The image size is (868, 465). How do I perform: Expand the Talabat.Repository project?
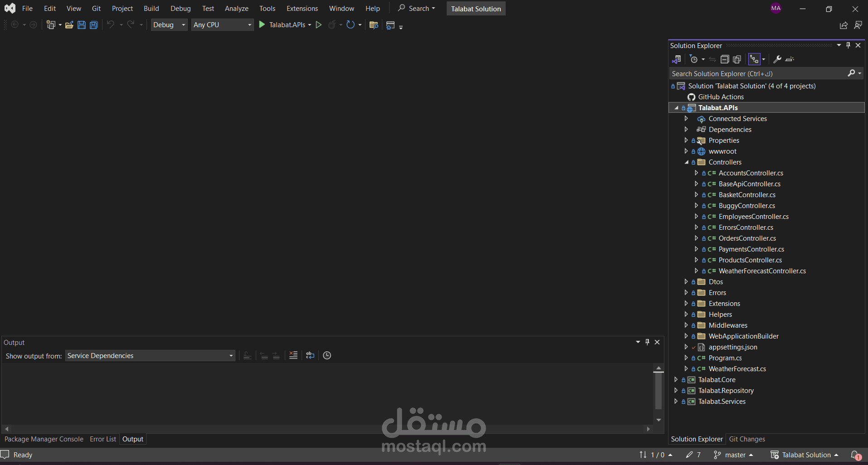(676, 391)
